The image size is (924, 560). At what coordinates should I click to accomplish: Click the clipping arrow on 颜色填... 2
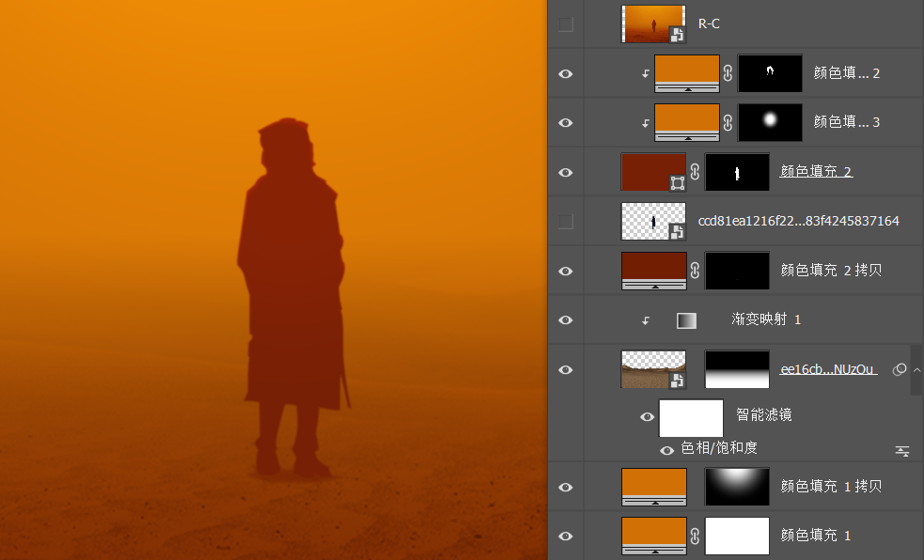pyautogui.click(x=645, y=73)
